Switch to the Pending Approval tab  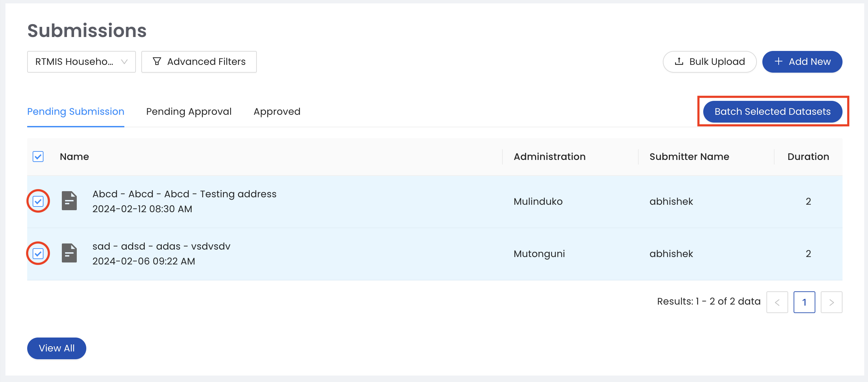188,111
